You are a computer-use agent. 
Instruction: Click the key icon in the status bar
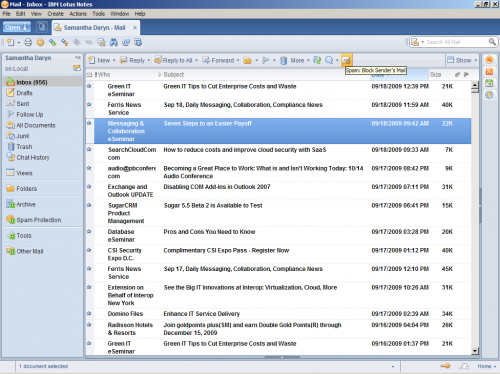[445, 366]
